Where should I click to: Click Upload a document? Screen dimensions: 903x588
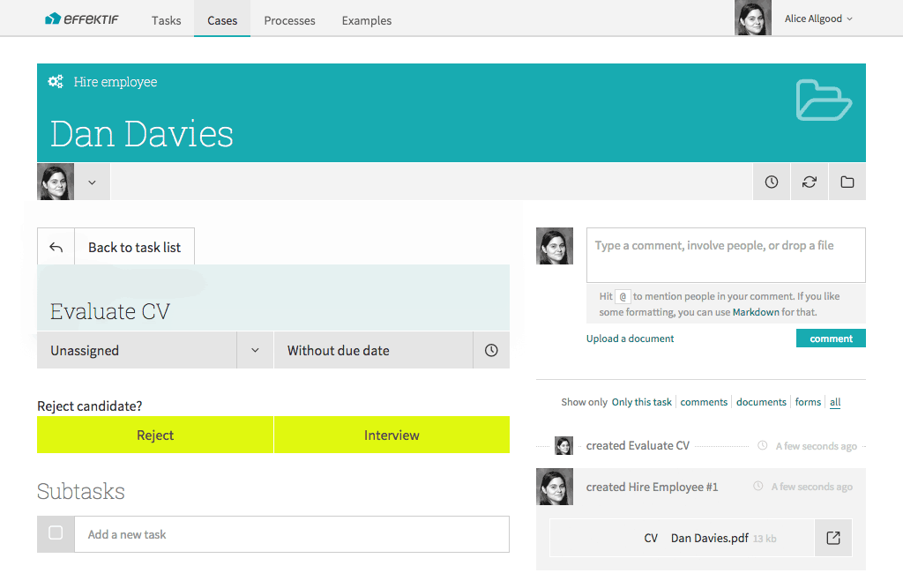click(x=630, y=339)
